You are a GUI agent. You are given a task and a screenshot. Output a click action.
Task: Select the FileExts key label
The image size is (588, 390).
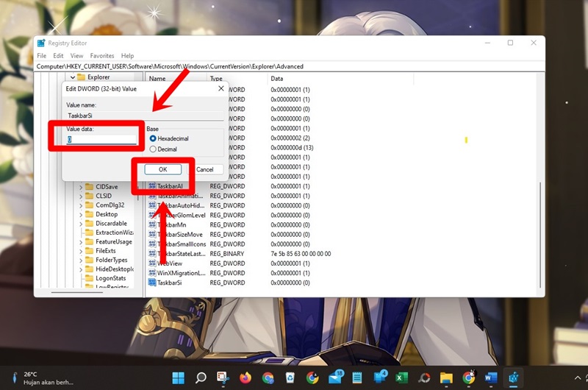[105, 251]
